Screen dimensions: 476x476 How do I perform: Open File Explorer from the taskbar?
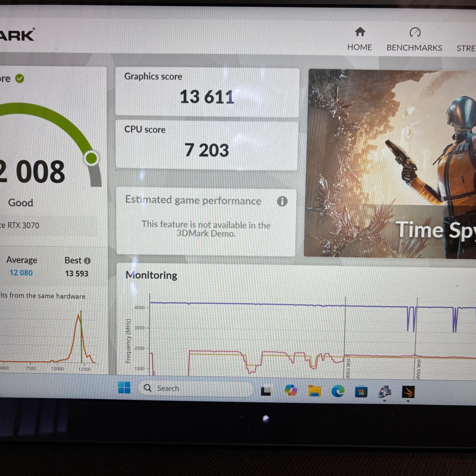tap(314, 391)
